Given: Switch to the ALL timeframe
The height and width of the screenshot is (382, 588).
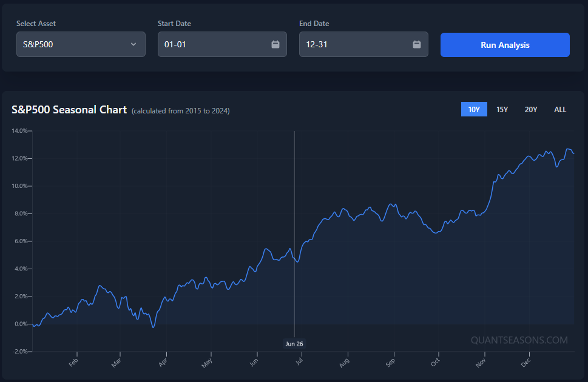Looking at the screenshot, I should (x=560, y=110).
